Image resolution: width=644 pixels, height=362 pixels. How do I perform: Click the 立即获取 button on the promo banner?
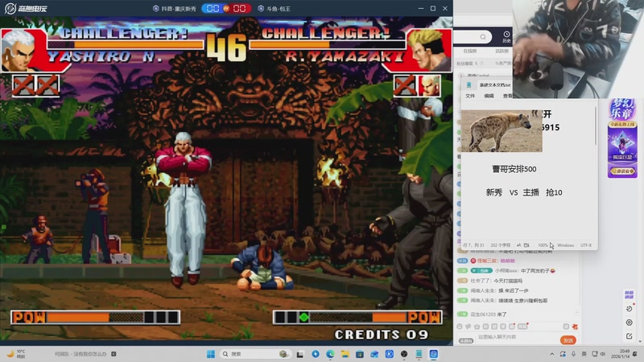point(622,171)
